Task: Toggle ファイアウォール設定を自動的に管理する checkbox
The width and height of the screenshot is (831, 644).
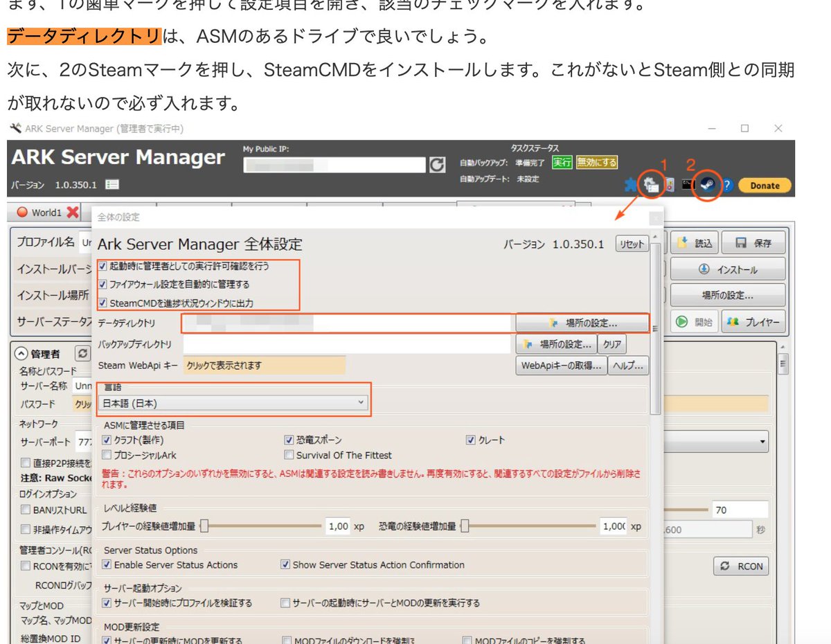Action: pos(103,284)
